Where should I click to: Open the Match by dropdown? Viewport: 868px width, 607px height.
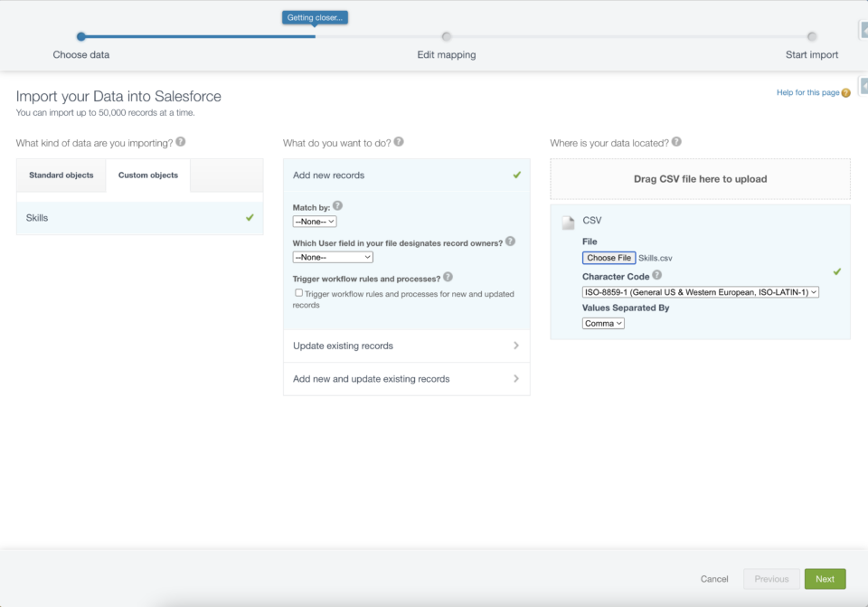tap(315, 222)
